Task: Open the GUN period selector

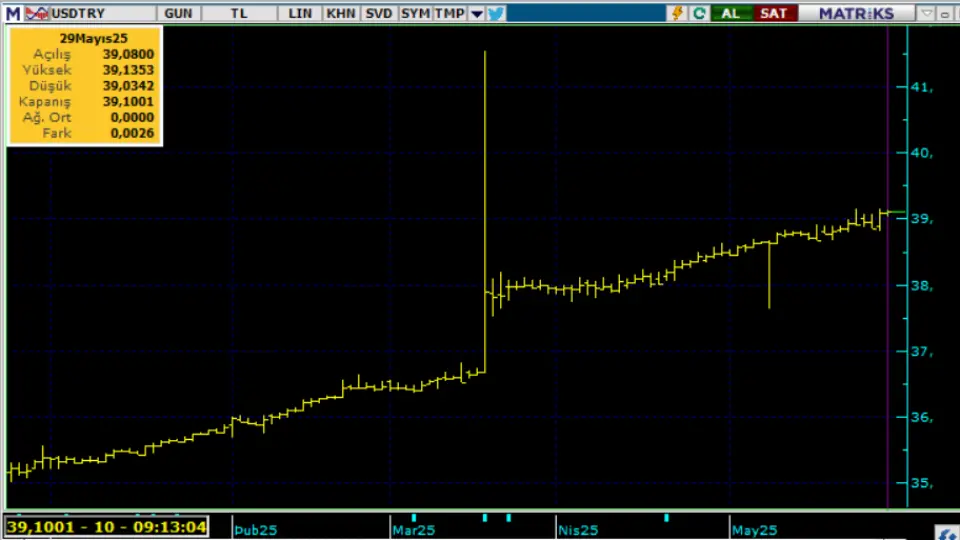Action: point(178,13)
